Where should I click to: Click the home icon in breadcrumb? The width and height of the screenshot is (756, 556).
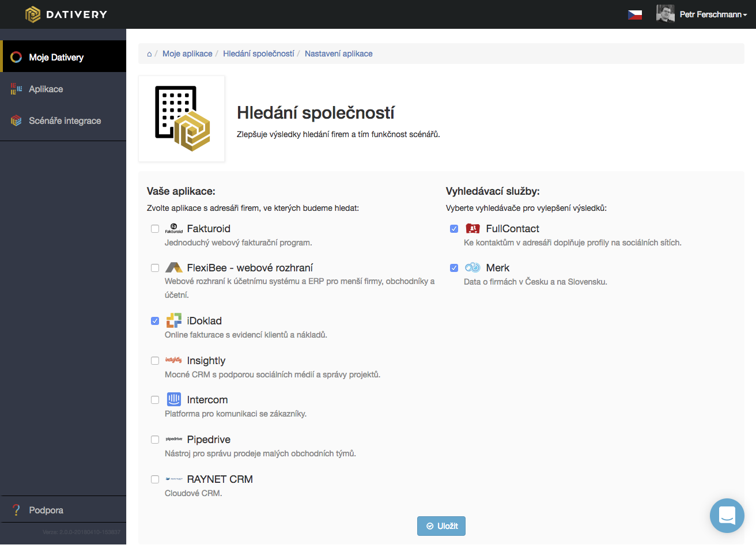tap(149, 54)
